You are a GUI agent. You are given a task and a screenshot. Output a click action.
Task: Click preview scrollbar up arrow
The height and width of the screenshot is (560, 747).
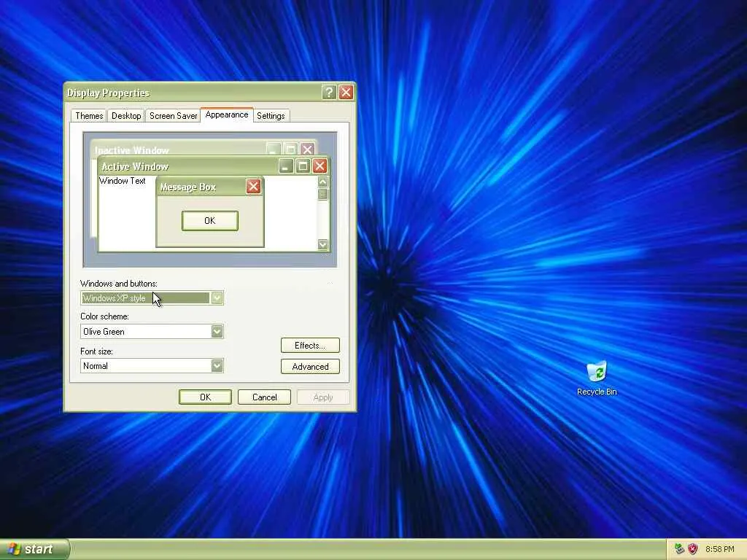tap(323, 182)
